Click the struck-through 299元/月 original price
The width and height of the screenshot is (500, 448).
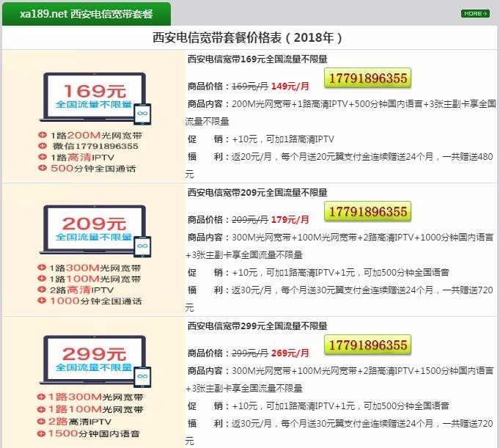[250, 353]
